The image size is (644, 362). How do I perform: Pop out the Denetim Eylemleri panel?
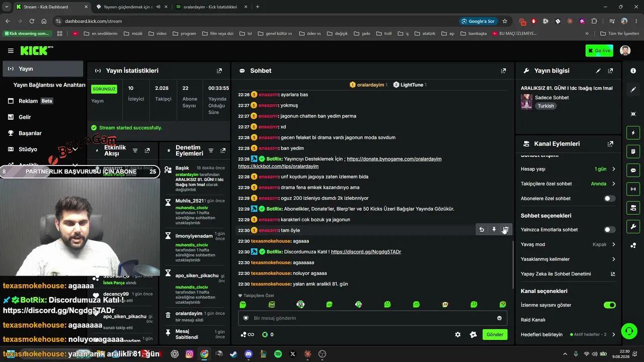click(x=222, y=150)
